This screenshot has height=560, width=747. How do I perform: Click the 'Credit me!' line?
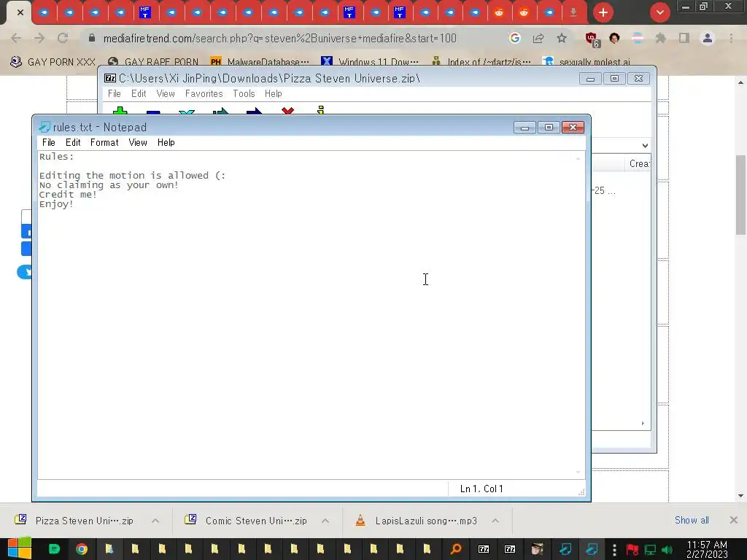(68, 195)
